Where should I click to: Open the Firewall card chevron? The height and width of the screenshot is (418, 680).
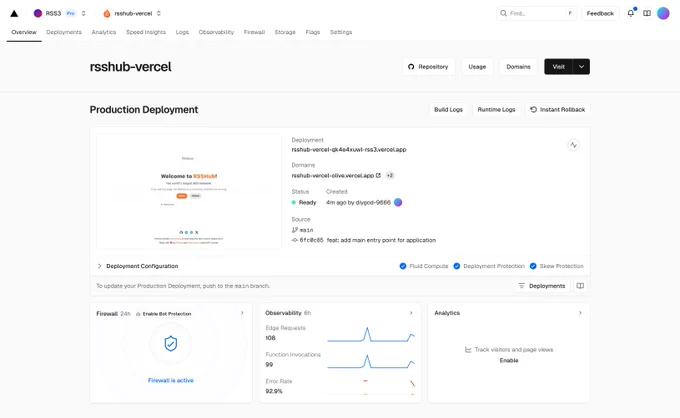[242, 313]
